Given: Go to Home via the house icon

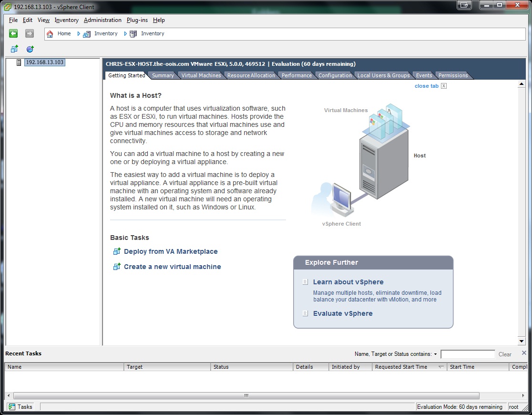Looking at the screenshot, I should (50, 34).
